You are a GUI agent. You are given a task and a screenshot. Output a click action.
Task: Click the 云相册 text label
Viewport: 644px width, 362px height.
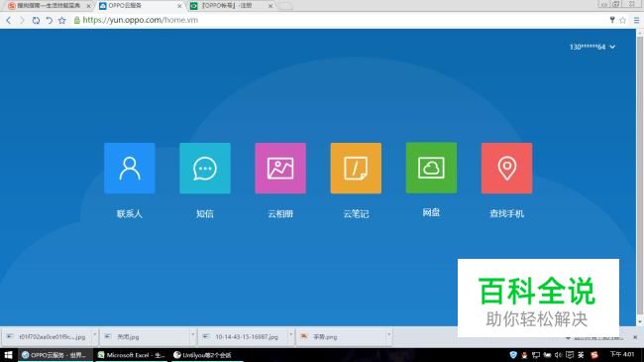point(280,214)
